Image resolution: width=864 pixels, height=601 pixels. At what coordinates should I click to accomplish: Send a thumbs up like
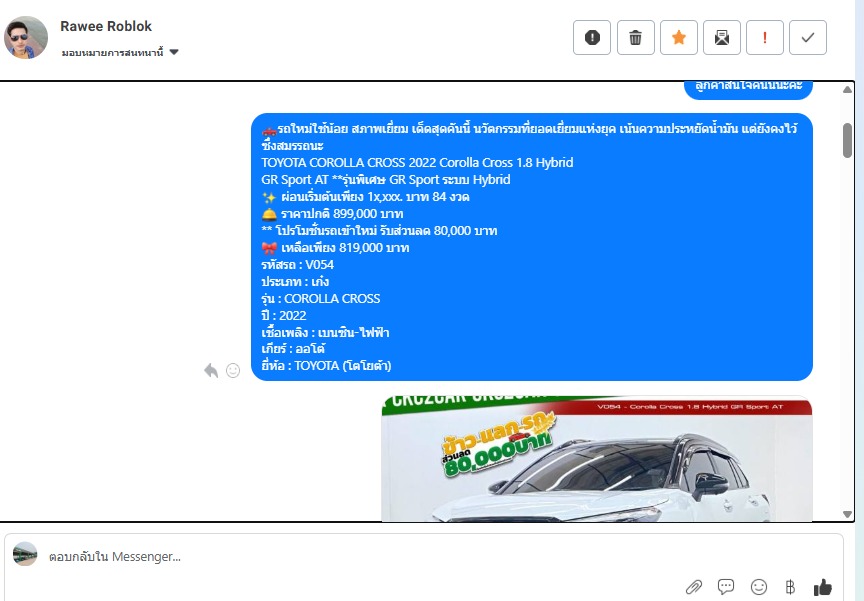tap(823, 587)
